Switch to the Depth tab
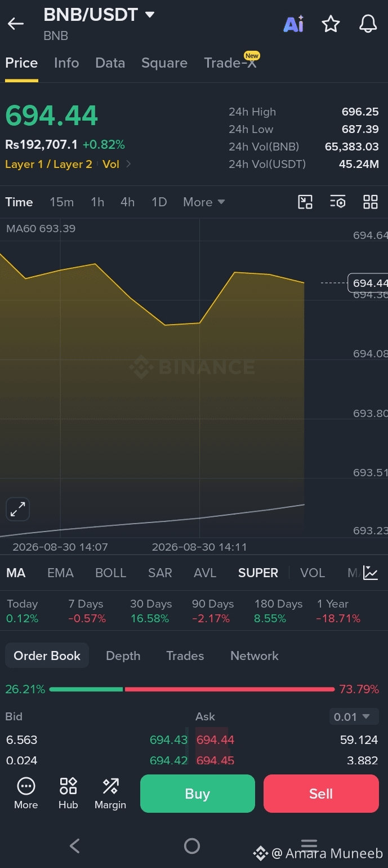The width and height of the screenshot is (388, 868). (x=123, y=656)
